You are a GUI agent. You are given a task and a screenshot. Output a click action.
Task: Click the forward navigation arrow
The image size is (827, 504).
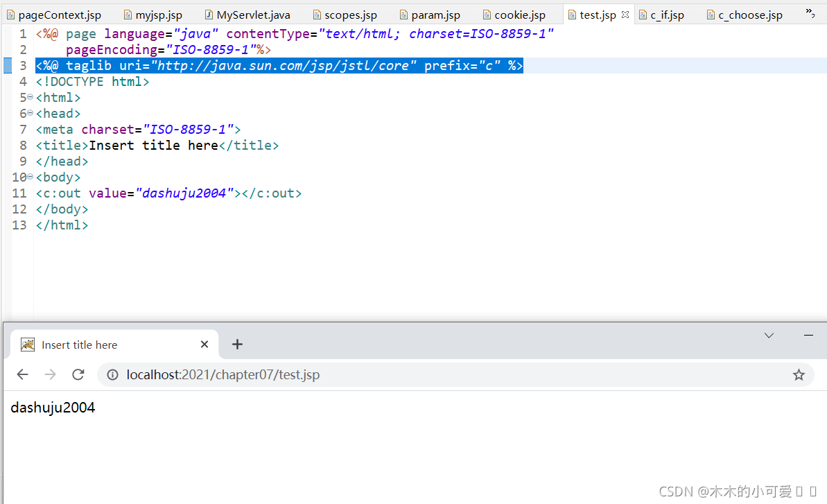50,374
